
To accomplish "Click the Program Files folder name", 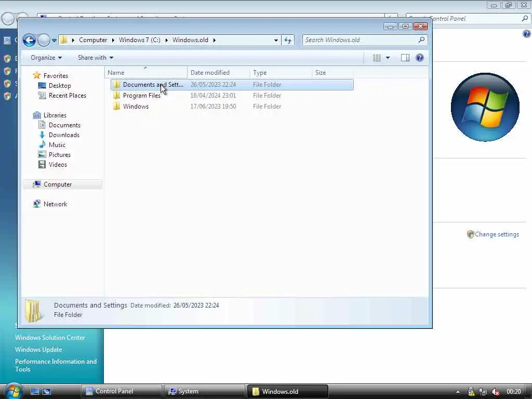I will point(142,96).
